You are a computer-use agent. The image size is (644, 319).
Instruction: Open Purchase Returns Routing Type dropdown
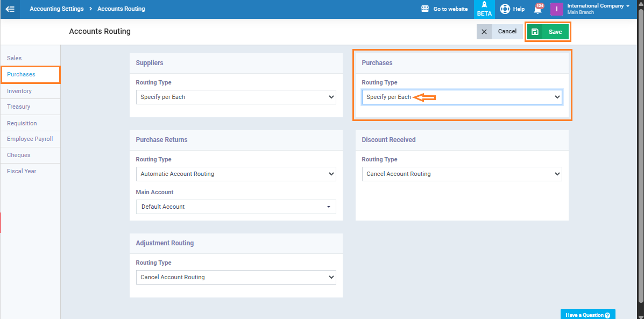[x=236, y=174]
